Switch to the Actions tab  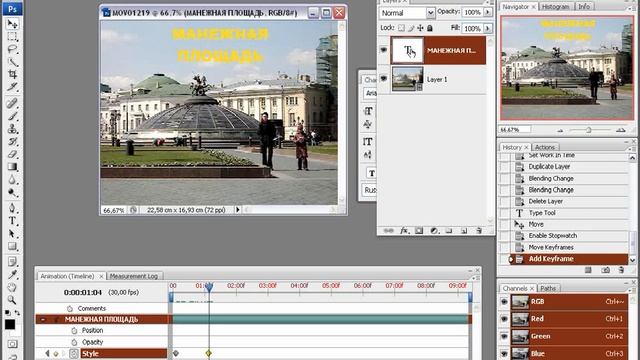coord(545,147)
